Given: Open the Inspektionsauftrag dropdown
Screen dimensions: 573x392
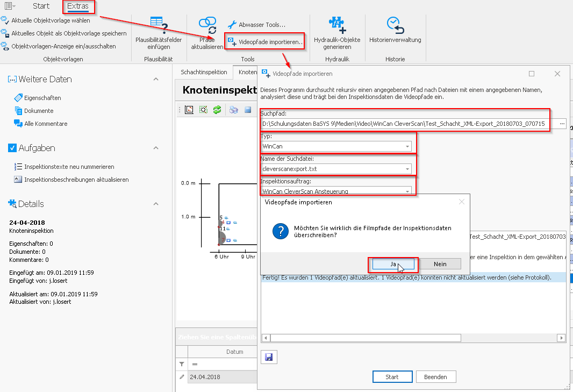Looking at the screenshot, I should pos(408,191).
